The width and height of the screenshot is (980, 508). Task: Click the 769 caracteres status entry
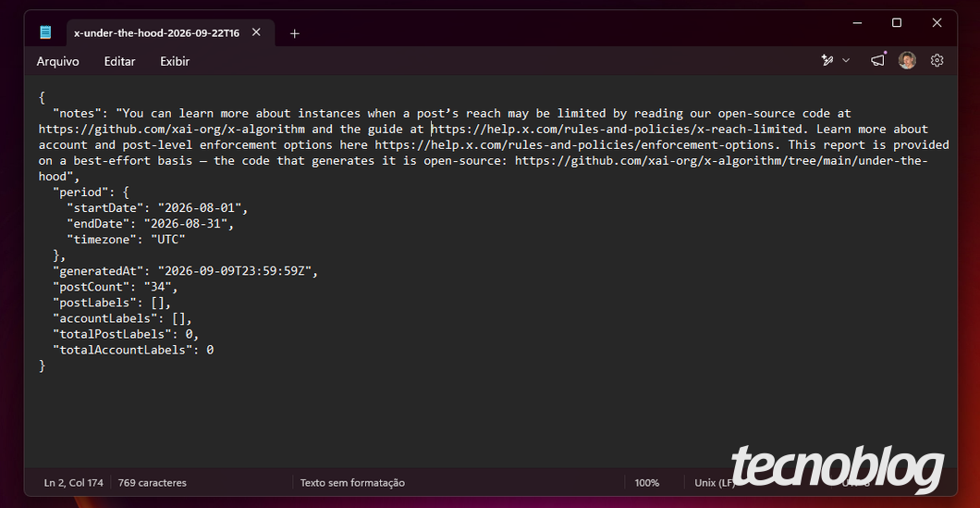(152, 483)
